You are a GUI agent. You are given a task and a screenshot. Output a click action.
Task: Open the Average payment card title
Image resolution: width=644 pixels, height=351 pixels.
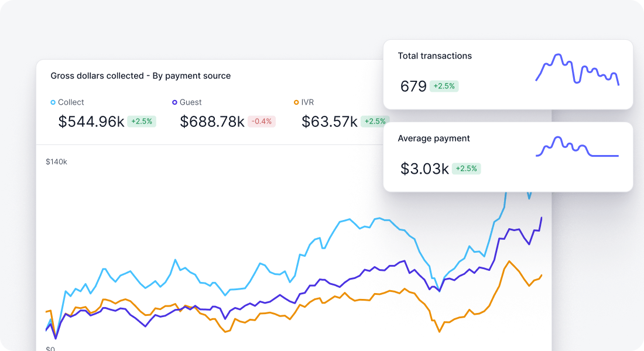click(x=434, y=138)
